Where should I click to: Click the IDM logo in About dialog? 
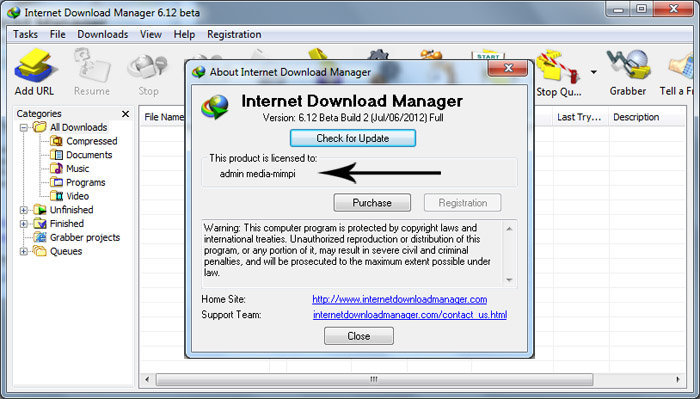pos(215,107)
